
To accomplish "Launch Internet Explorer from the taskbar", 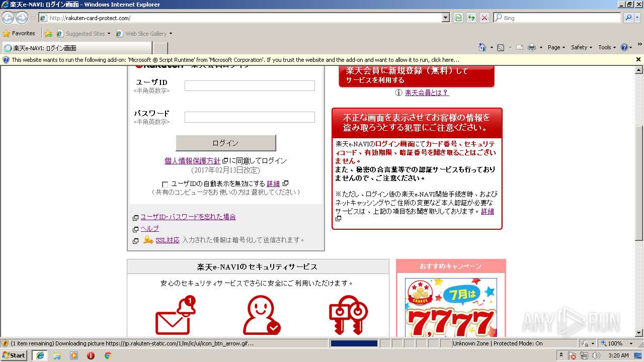I will click(x=40, y=355).
